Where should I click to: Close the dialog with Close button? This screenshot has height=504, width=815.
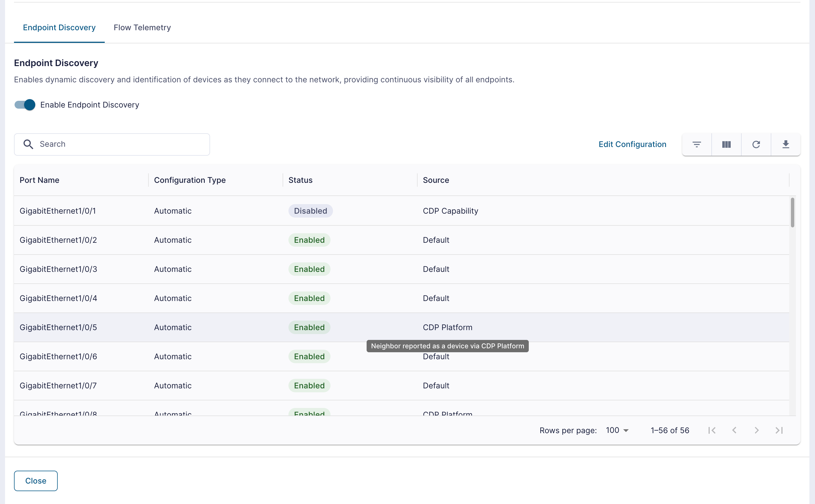coord(36,481)
